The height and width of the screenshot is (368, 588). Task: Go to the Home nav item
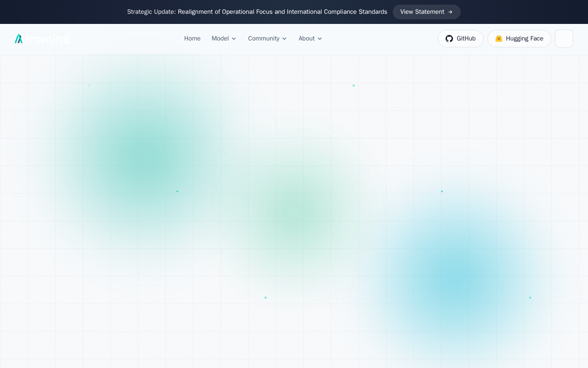(192, 39)
